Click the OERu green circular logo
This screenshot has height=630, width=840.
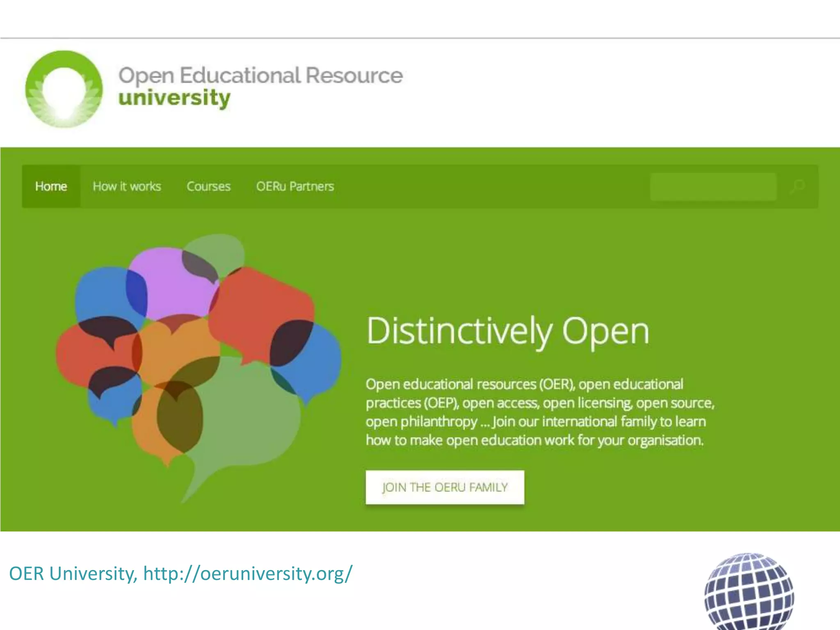coord(64,89)
